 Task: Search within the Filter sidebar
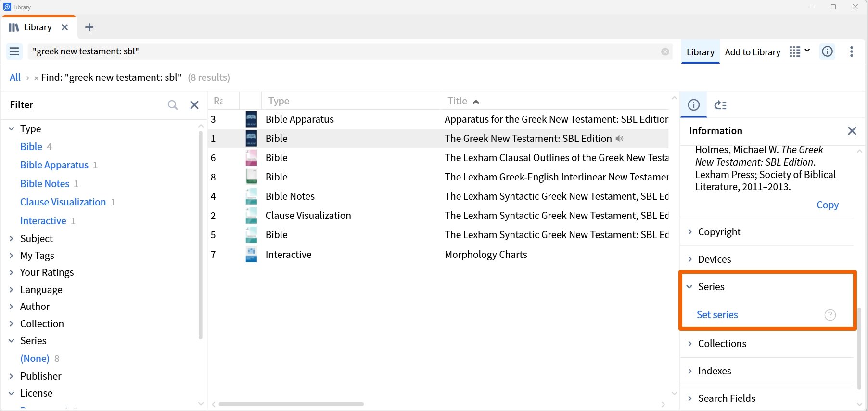[173, 105]
